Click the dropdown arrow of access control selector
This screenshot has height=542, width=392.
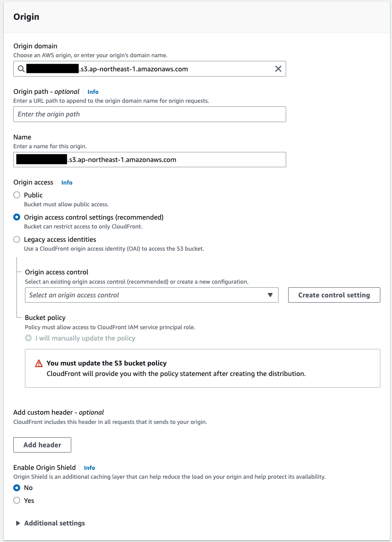(270, 295)
